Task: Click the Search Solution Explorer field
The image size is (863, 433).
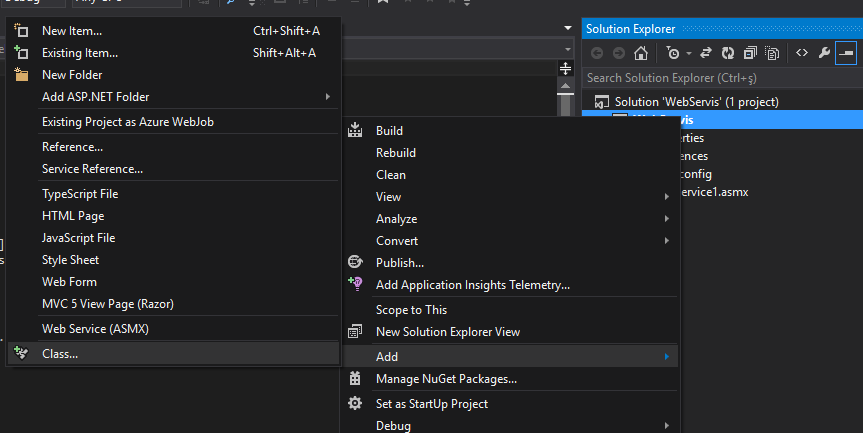Action: (722, 78)
